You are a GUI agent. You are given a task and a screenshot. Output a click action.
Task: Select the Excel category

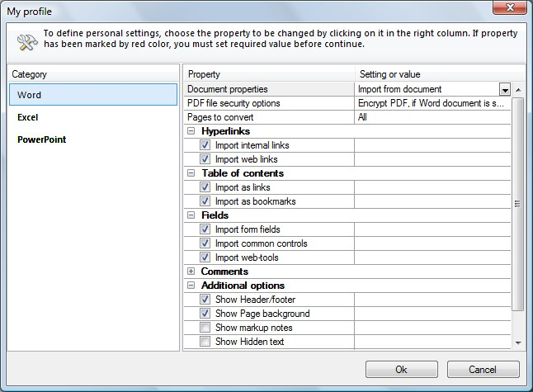click(x=30, y=117)
